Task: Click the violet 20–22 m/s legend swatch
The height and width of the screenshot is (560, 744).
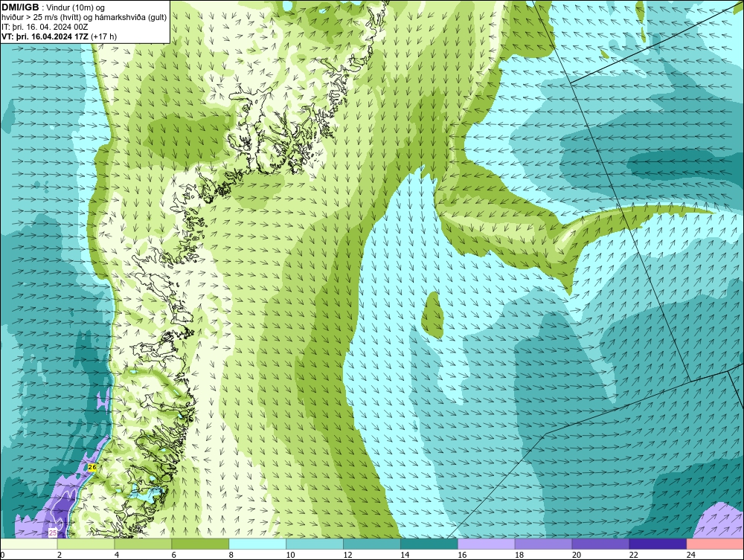Action: [600, 544]
